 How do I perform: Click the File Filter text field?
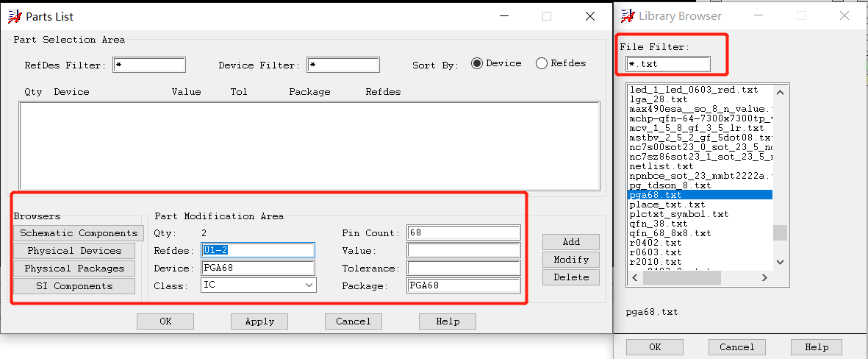point(668,65)
